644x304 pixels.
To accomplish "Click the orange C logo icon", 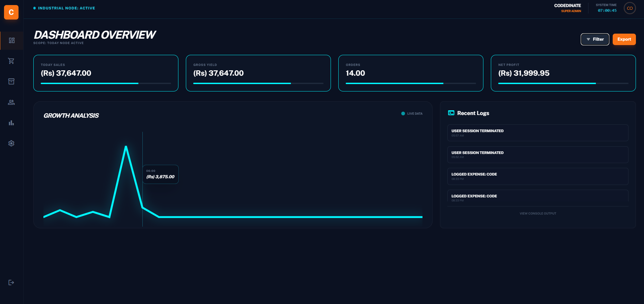I will 11,12.
